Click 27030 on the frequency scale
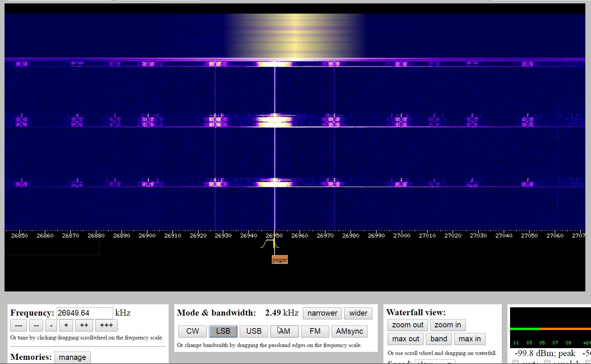The width and height of the screenshot is (591, 364). click(478, 235)
